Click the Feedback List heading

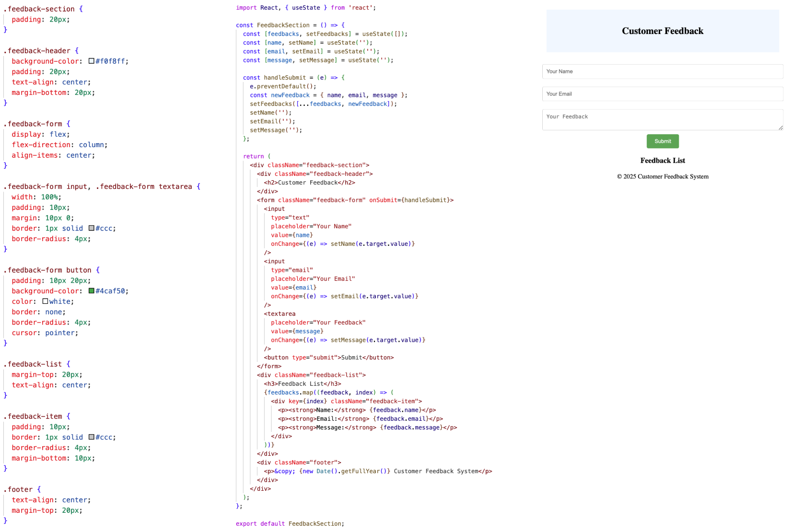(662, 161)
